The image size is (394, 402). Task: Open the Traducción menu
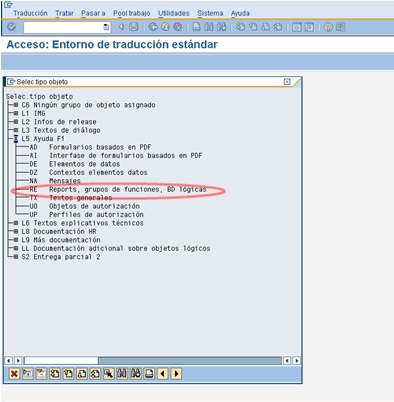click(x=30, y=13)
